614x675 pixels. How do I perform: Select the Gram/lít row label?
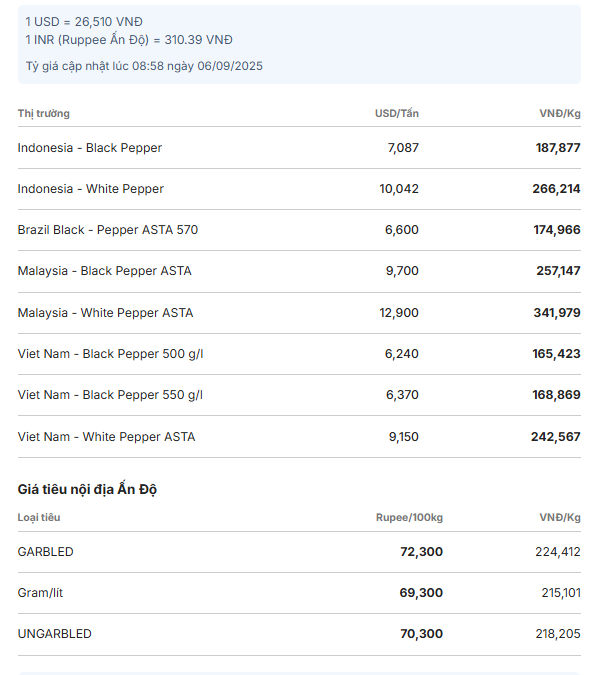tap(40, 593)
